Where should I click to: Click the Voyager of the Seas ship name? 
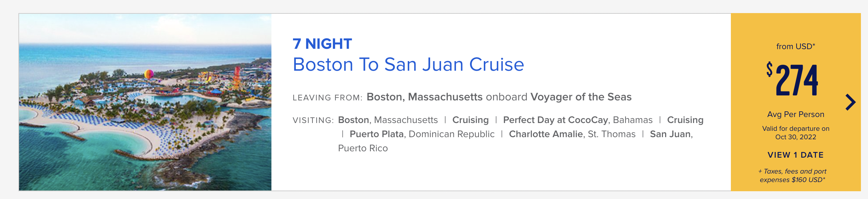click(581, 97)
